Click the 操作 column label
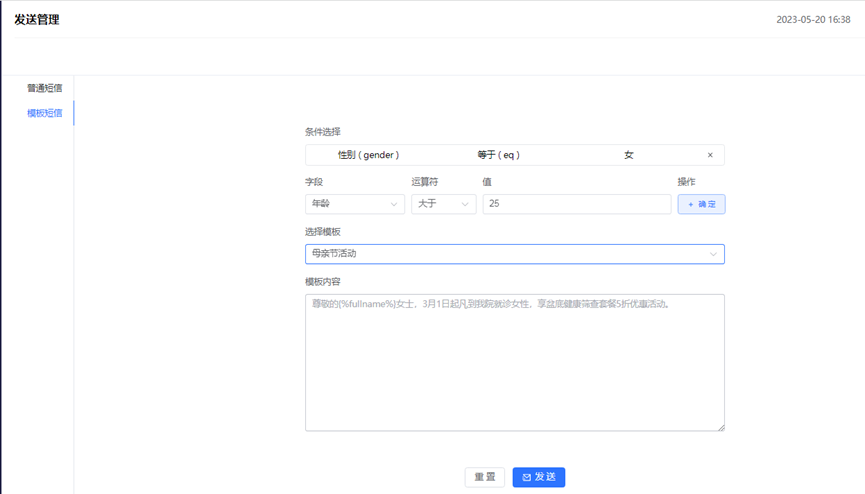 click(686, 182)
